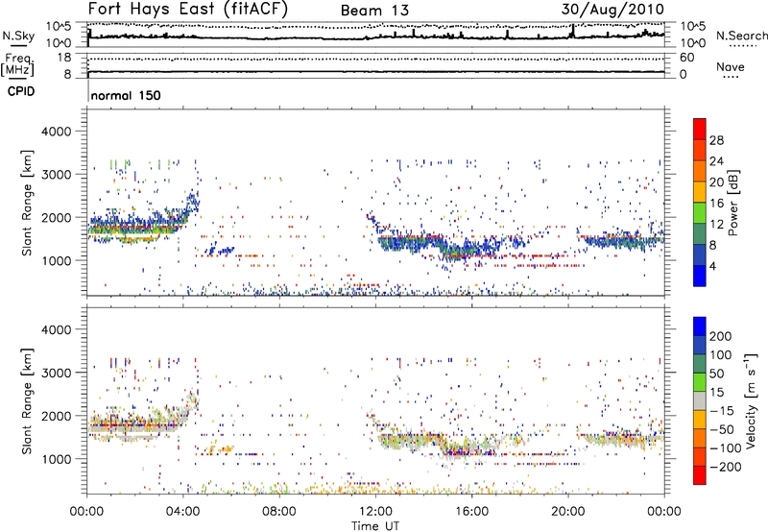
Task: Click the '12:00' time tick label
Action: [375, 512]
